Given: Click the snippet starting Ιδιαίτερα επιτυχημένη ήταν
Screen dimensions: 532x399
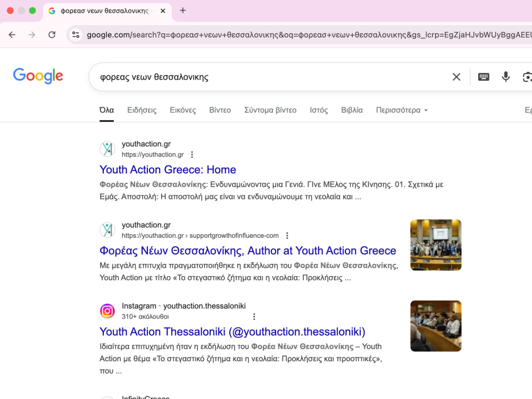Looking at the screenshot, I should pos(241,359).
